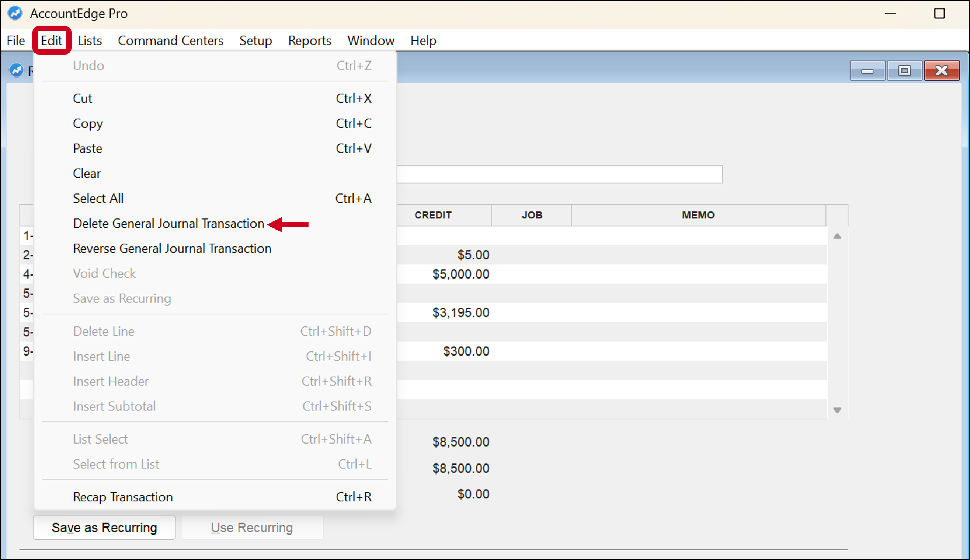Image resolution: width=970 pixels, height=560 pixels.
Task: Click account row starting with 2-
Action: click(x=28, y=255)
